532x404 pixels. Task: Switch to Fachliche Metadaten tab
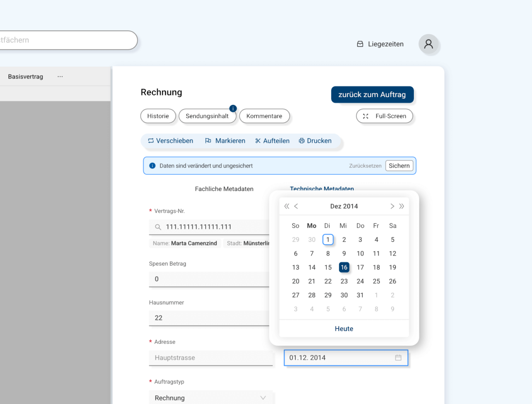tap(224, 189)
